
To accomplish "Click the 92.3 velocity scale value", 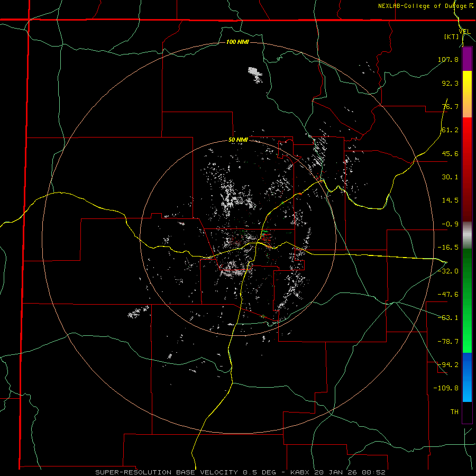I will pyautogui.click(x=450, y=83).
